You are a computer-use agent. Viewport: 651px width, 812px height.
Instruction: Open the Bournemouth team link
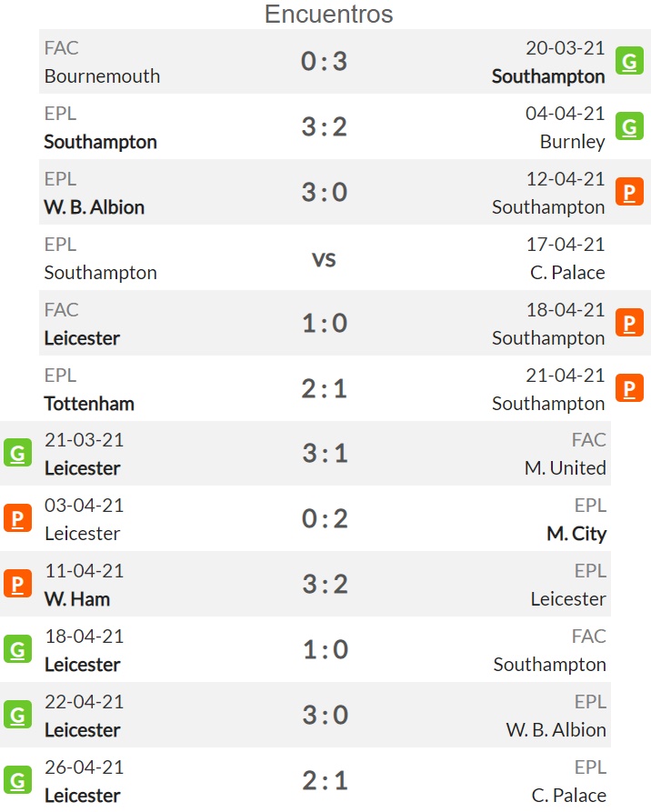coord(102,76)
